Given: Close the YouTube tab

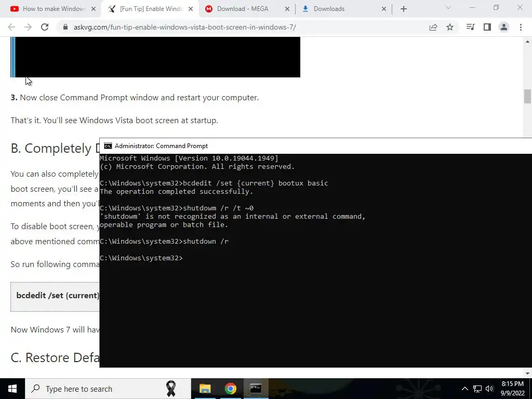Looking at the screenshot, I should (x=94, y=9).
